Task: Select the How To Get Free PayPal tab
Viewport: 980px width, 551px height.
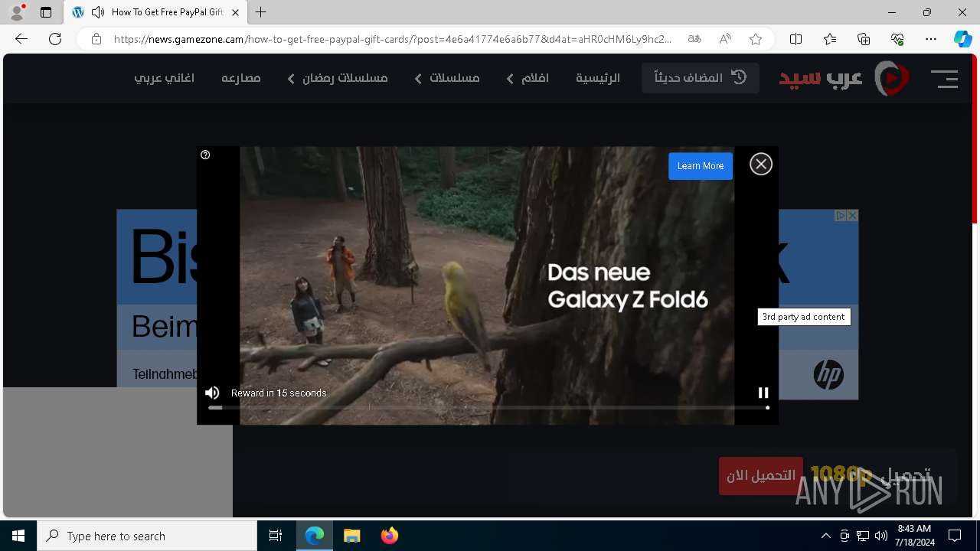Action: coord(155,12)
